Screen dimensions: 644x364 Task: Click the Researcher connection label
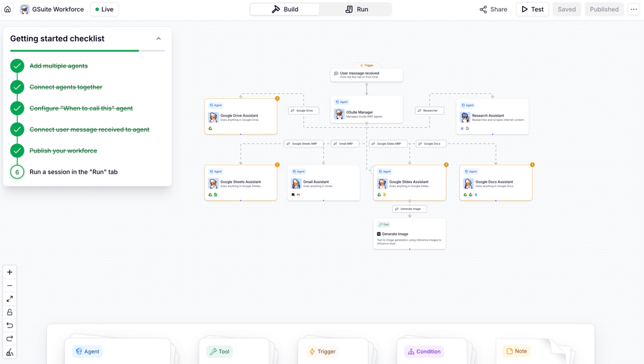point(429,111)
